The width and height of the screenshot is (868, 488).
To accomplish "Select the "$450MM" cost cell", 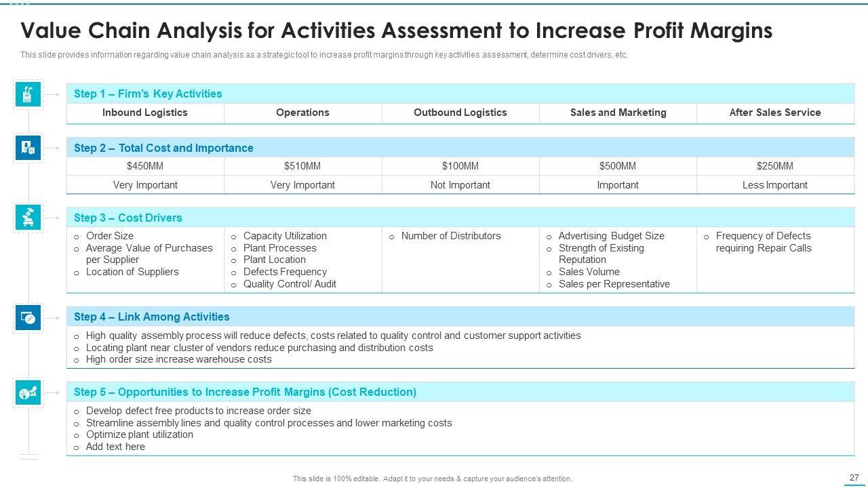I will (x=145, y=166).
